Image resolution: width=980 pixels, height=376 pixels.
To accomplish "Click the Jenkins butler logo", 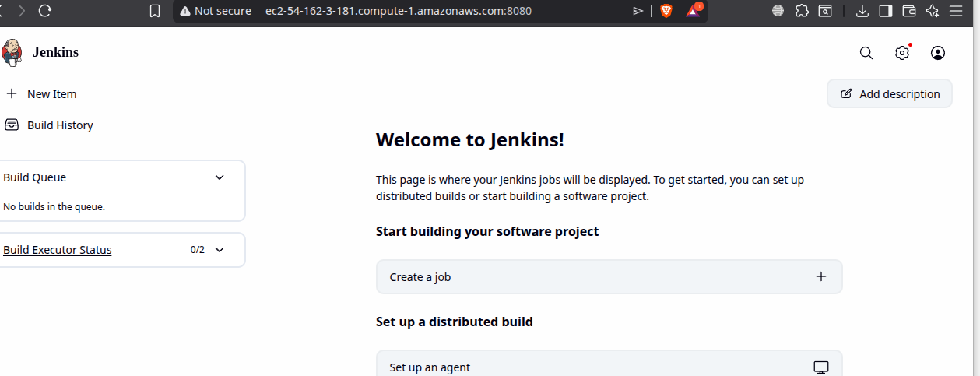I will (12, 53).
